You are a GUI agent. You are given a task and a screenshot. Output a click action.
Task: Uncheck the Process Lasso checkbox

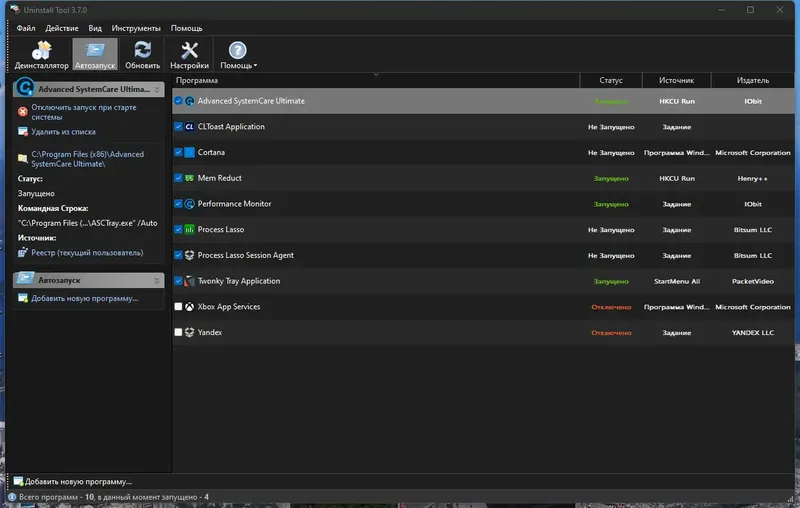[x=178, y=229]
